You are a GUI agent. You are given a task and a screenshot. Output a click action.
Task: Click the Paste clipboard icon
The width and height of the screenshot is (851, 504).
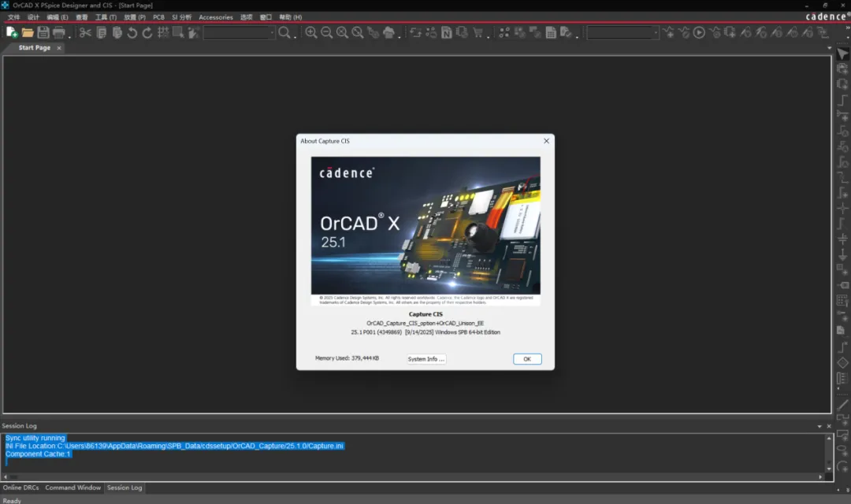coord(117,32)
